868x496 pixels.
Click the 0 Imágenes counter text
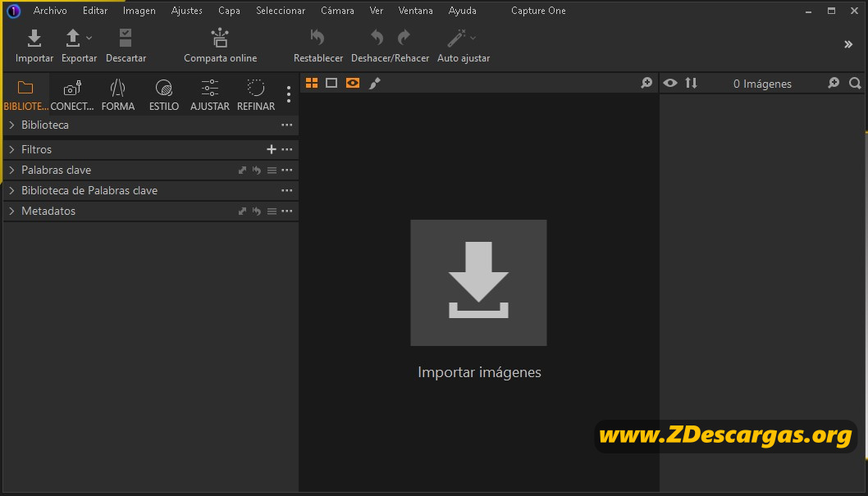[762, 84]
